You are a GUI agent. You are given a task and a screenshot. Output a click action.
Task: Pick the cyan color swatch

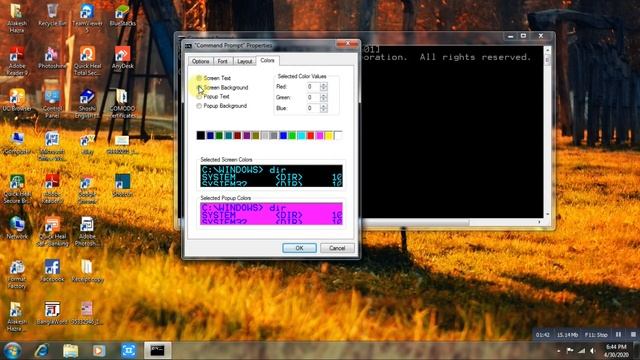[301, 136]
